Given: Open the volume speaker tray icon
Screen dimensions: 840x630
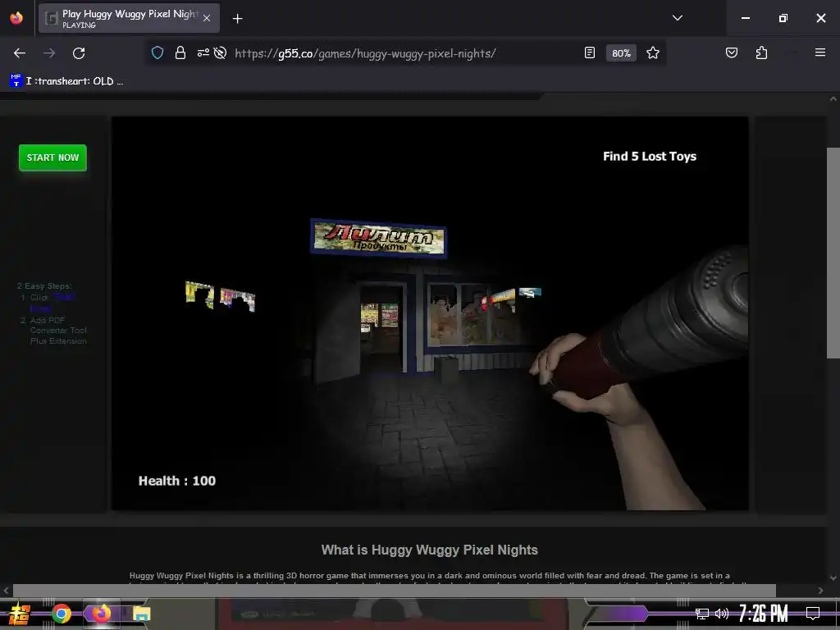Looking at the screenshot, I should click(x=722, y=614).
